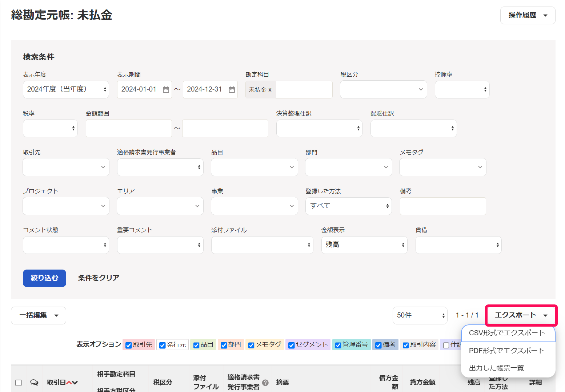
Task: Toggle the 管理番号 display option checkbox
Action: (338, 345)
